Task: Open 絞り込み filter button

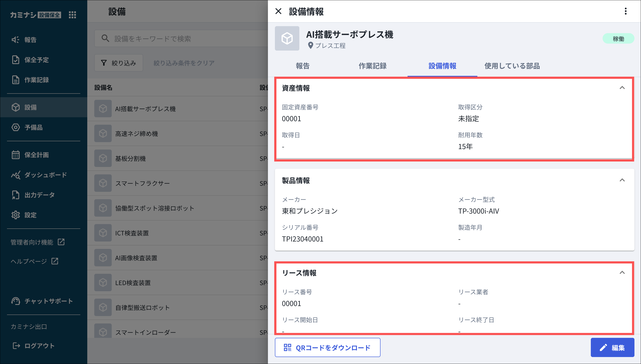Action: pyautogui.click(x=118, y=63)
